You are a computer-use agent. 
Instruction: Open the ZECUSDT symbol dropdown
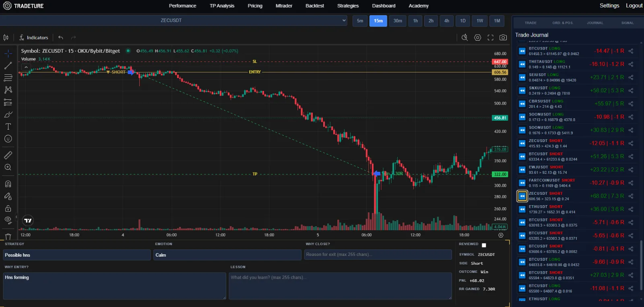tap(173, 21)
